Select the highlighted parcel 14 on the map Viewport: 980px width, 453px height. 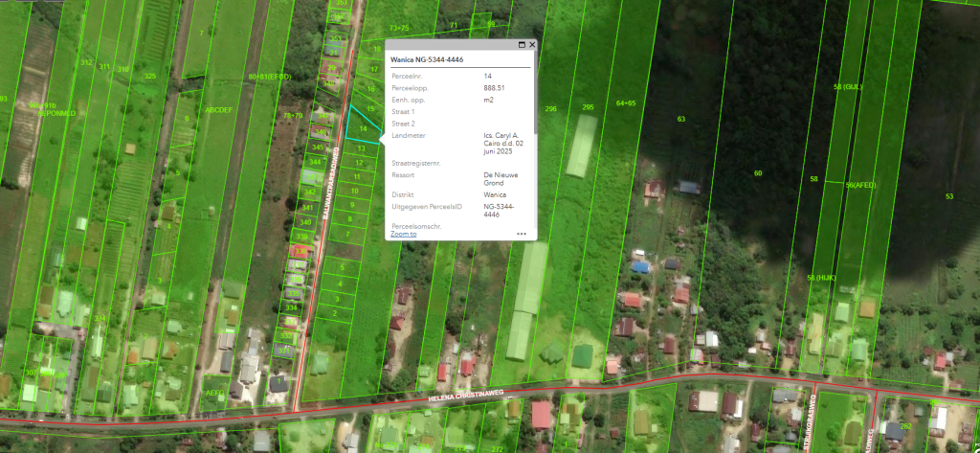pyautogui.click(x=363, y=129)
